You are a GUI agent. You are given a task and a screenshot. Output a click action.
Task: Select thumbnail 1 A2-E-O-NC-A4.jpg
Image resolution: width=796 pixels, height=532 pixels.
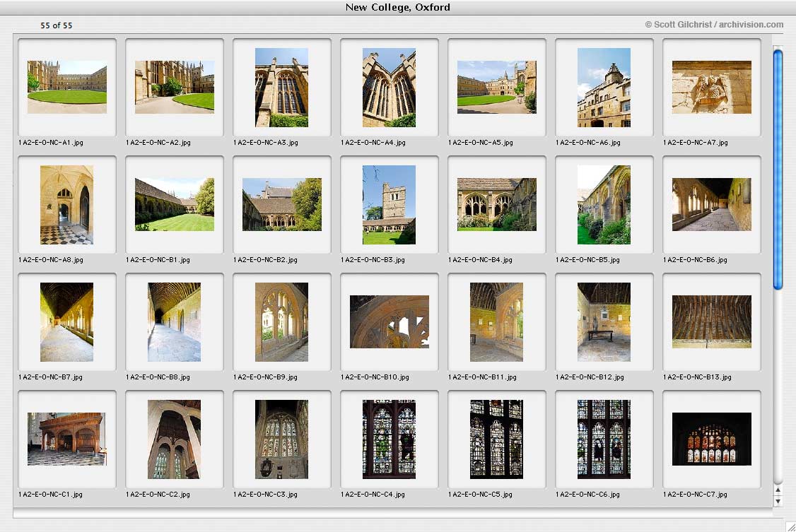pyautogui.click(x=390, y=87)
